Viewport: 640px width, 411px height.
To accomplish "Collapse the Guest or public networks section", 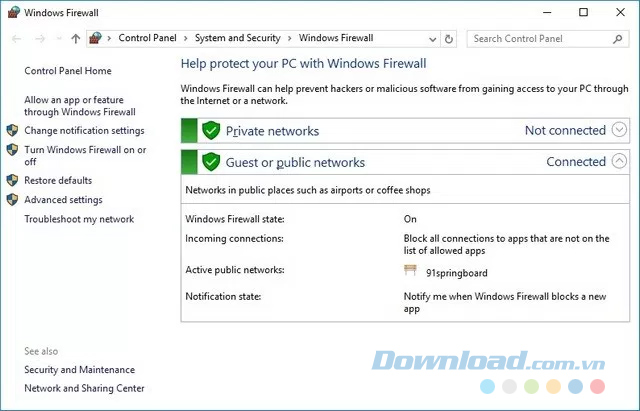I will pyautogui.click(x=619, y=161).
